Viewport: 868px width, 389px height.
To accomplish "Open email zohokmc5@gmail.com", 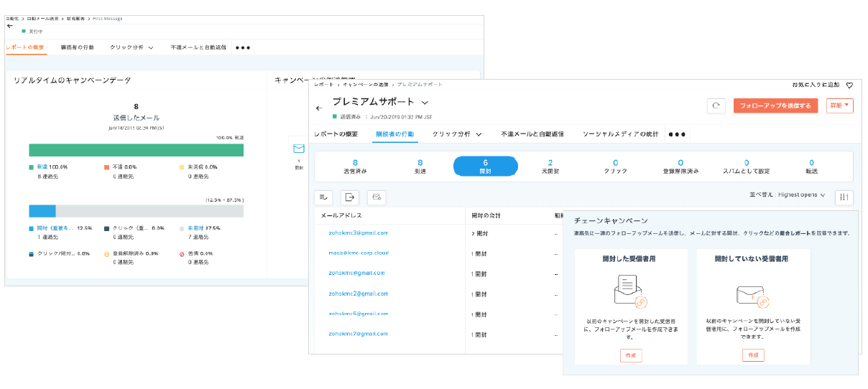I will [358, 314].
